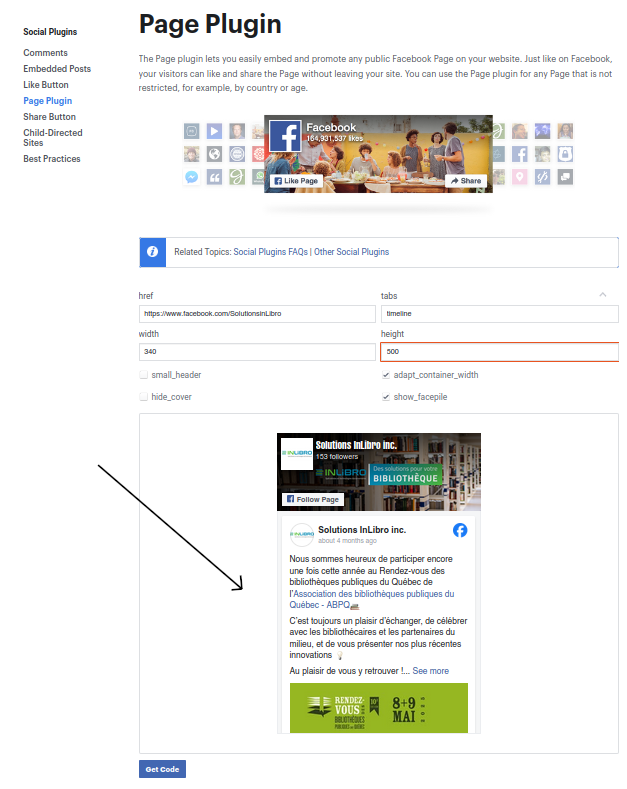627x789 pixels.
Task: Enable the small_header checkbox
Action: pos(143,375)
